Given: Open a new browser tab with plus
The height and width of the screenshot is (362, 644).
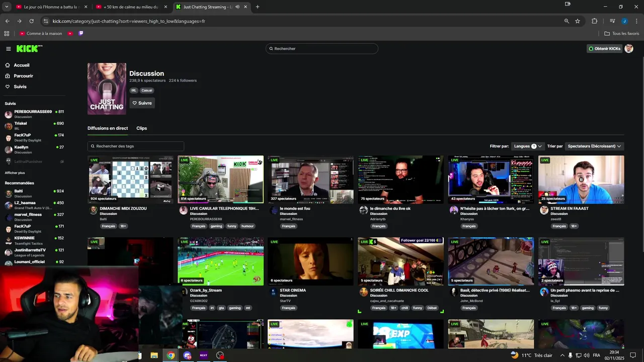Looking at the screenshot, I should 258,7.
